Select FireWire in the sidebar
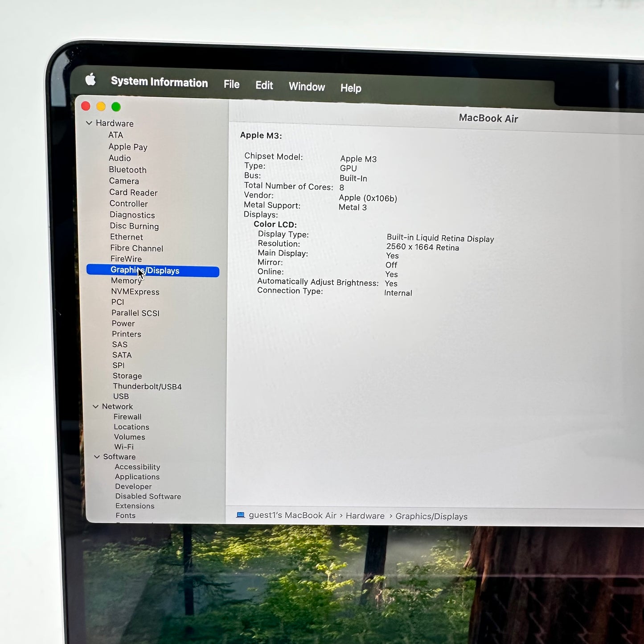This screenshot has height=644, width=644. [126, 259]
